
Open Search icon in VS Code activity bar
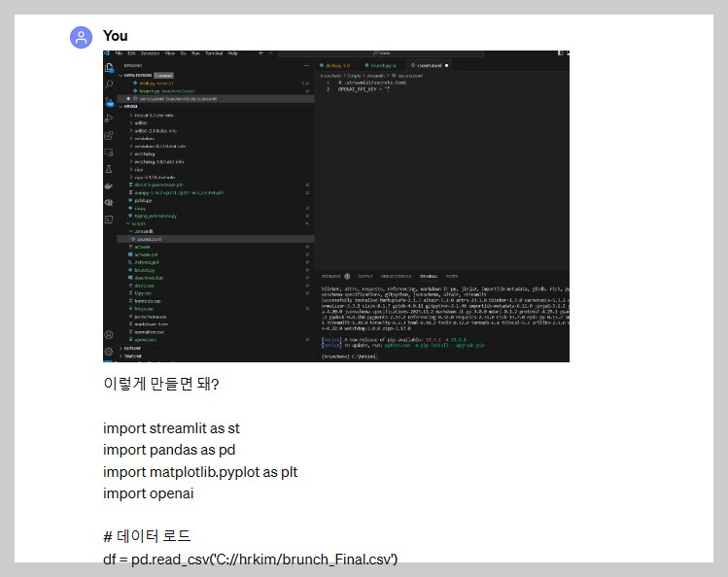pyautogui.click(x=109, y=84)
